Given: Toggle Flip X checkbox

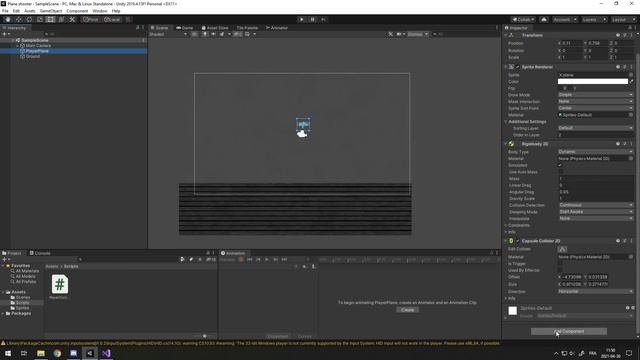Looking at the screenshot, I should click(560, 88).
